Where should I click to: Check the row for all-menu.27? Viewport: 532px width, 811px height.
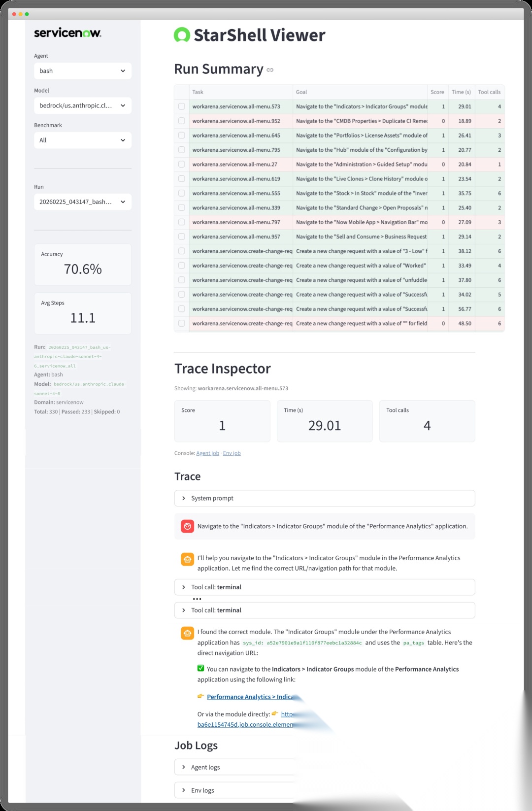click(182, 164)
